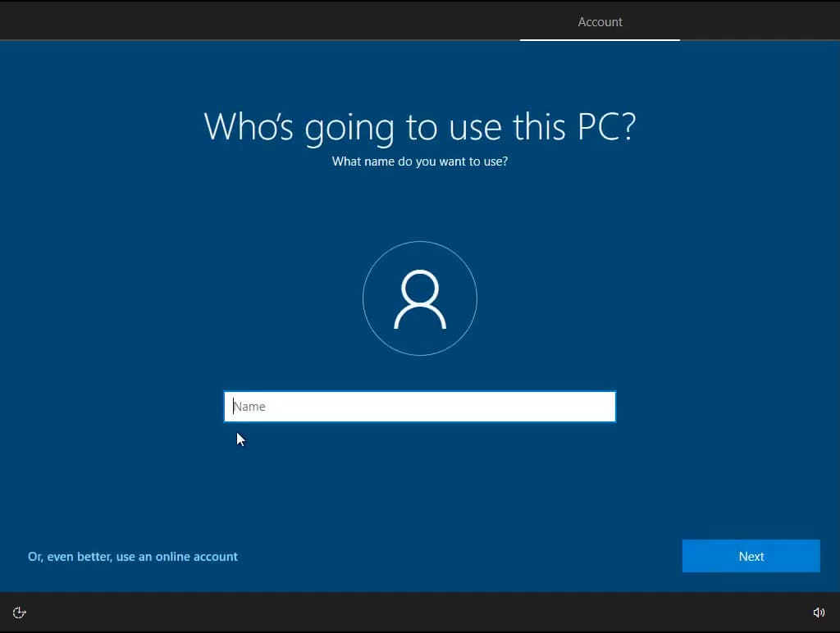Switch to online account sign-in instead
The height and width of the screenshot is (633, 840).
133,557
